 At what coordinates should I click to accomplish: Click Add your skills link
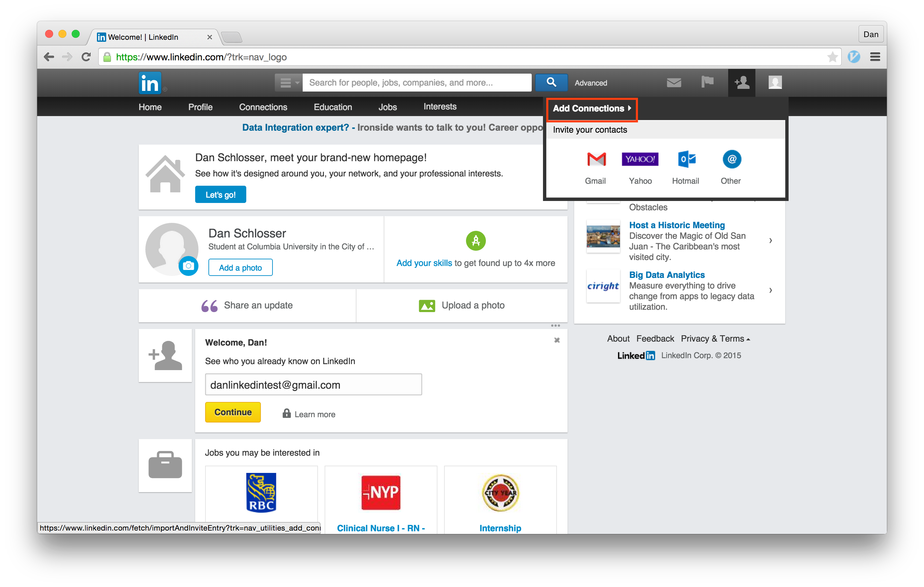pyautogui.click(x=424, y=263)
